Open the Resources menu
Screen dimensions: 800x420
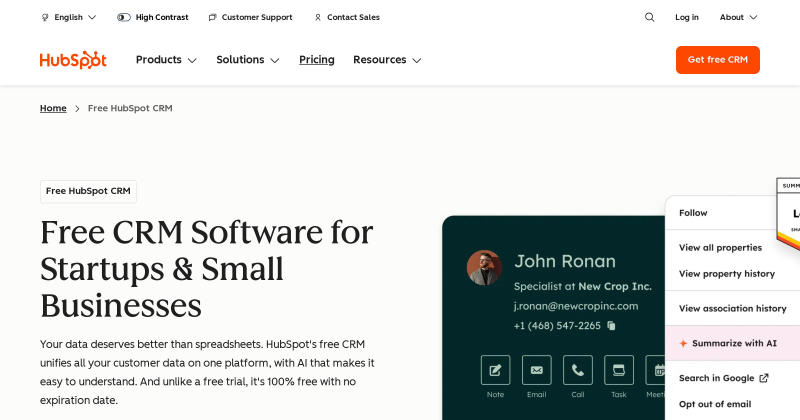(387, 60)
